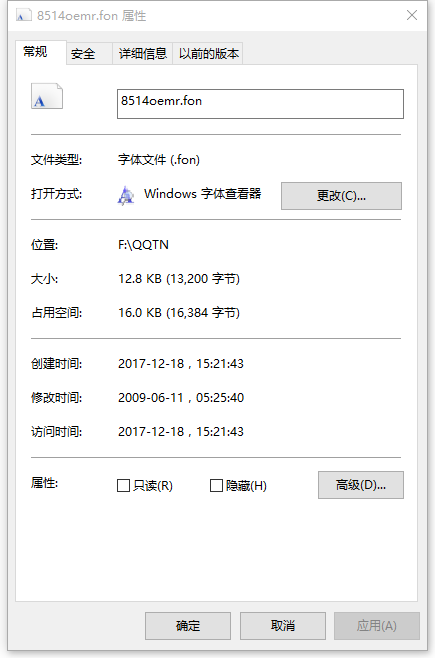This screenshot has height=658, width=435.
Task: Click the large font file type icon
Action: pyautogui.click(x=47, y=97)
